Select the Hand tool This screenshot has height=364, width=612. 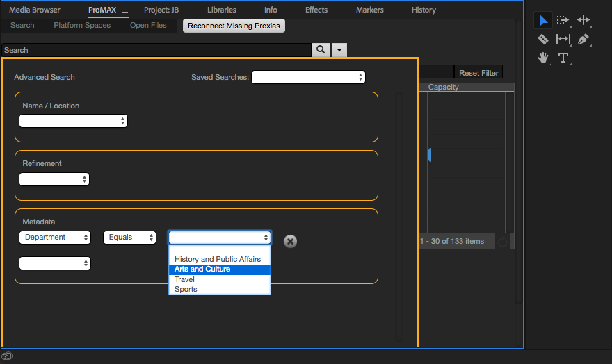543,58
